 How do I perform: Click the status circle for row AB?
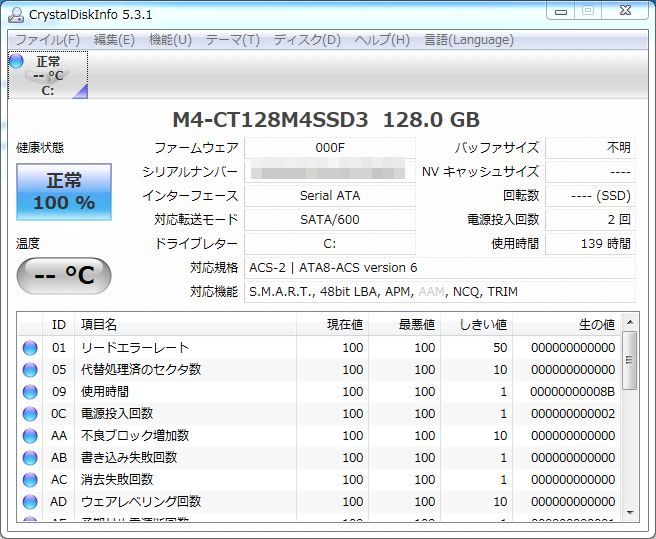pos(30,457)
